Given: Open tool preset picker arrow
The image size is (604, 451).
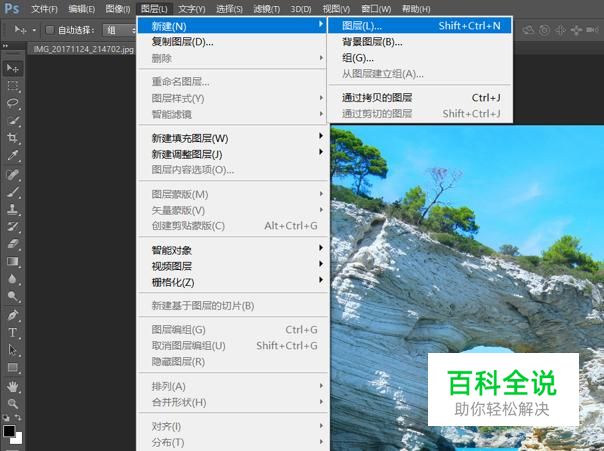Looking at the screenshot, I should click(34, 30).
